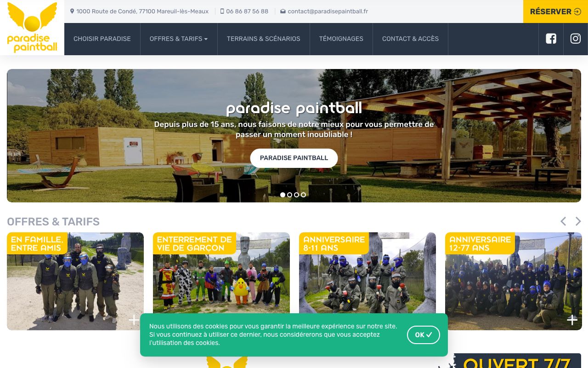Click the contact@paradisepaintball.fr email link
588x368 pixels.
[328, 11]
